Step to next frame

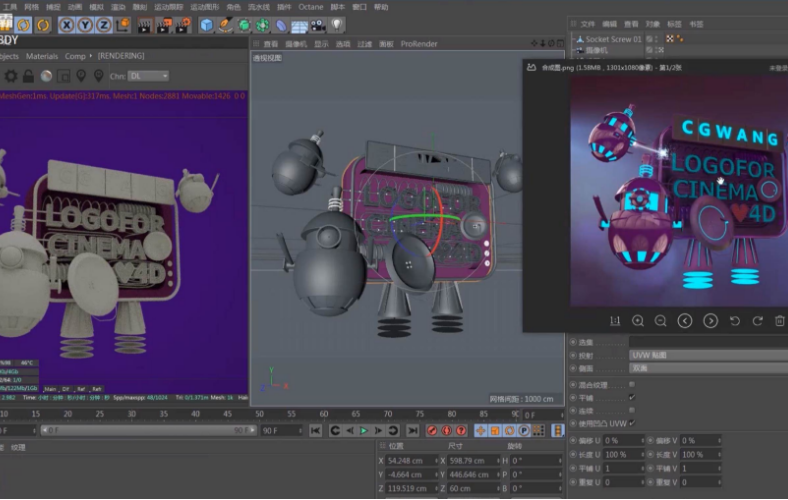point(378,431)
